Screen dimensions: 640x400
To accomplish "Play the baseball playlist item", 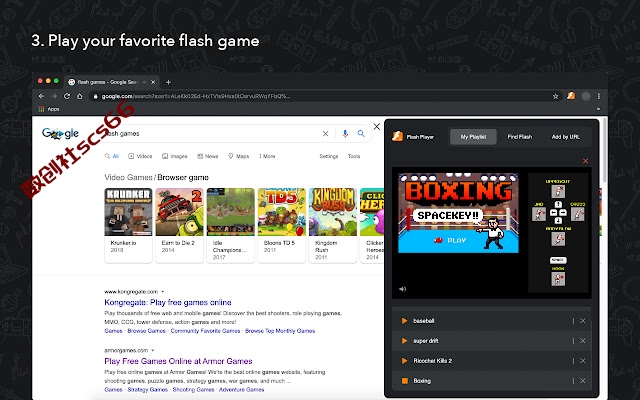I will [x=404, y=321].
